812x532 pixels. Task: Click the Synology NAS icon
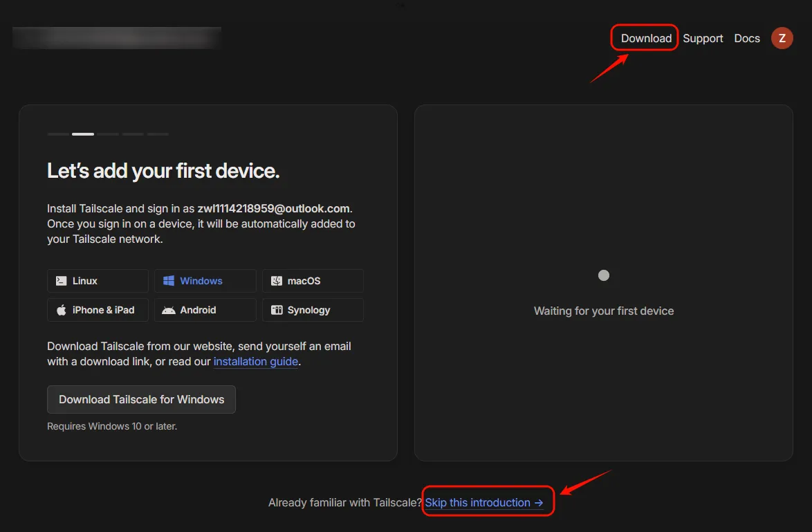pos(277,310)
